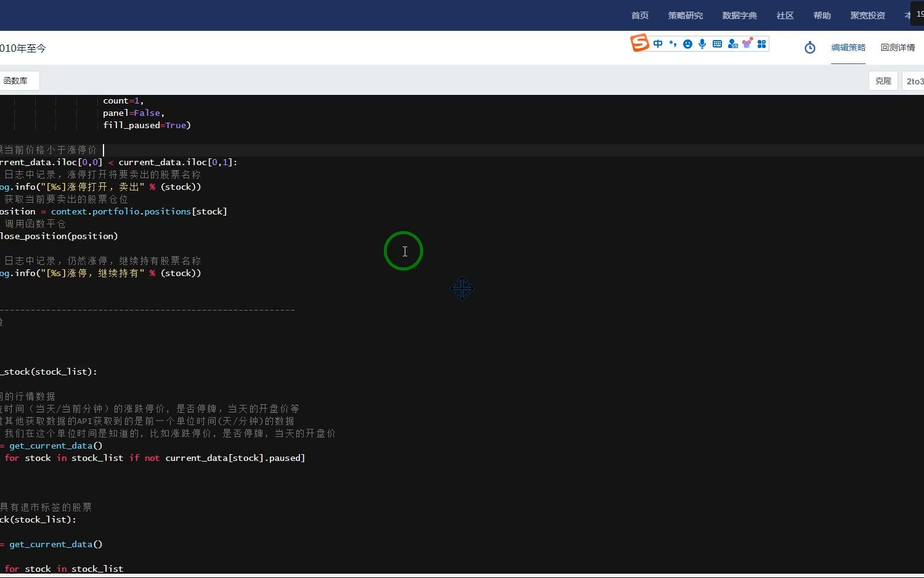Click the close_position(position) code line

(x=59, y=236)
